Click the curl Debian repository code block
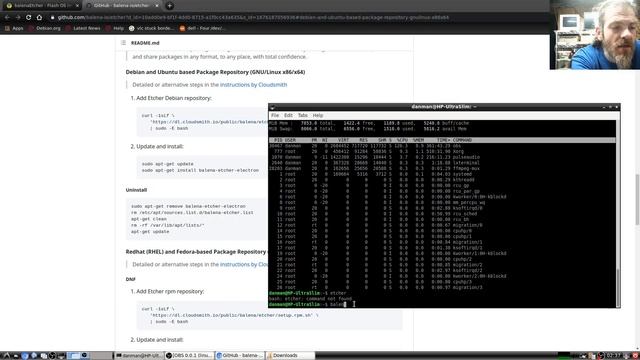 (202, 122)
